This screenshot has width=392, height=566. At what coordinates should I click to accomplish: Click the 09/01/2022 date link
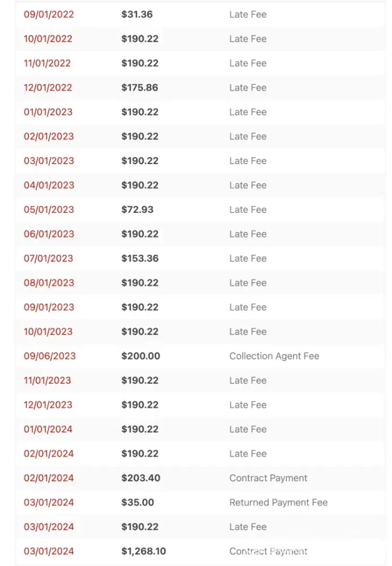point(49,15)
